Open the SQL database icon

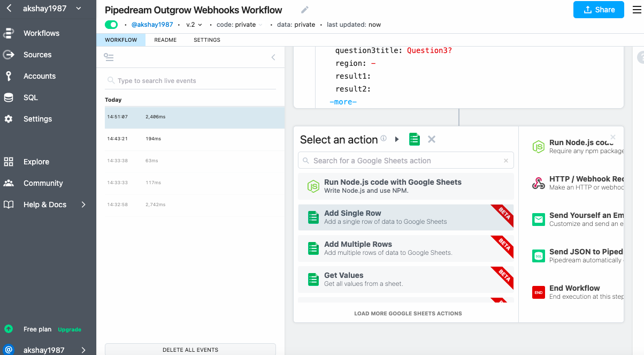(x=9, y=97)
